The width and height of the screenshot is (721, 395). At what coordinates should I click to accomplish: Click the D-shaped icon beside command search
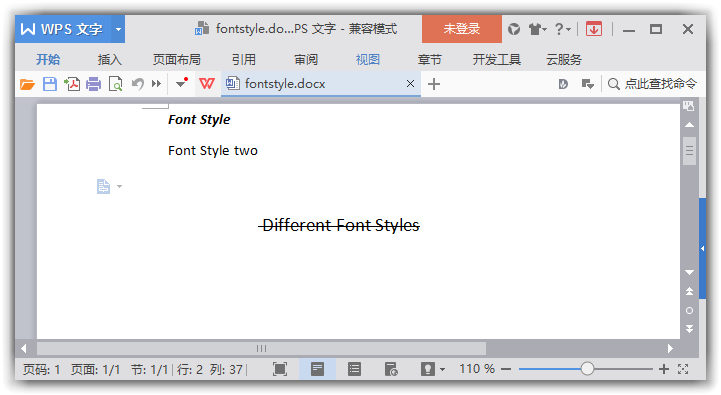click(x=563, y=84)
